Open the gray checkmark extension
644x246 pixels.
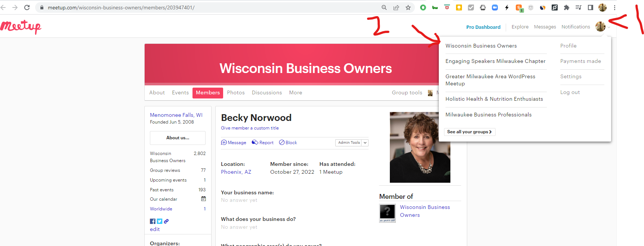coord(471,7)
